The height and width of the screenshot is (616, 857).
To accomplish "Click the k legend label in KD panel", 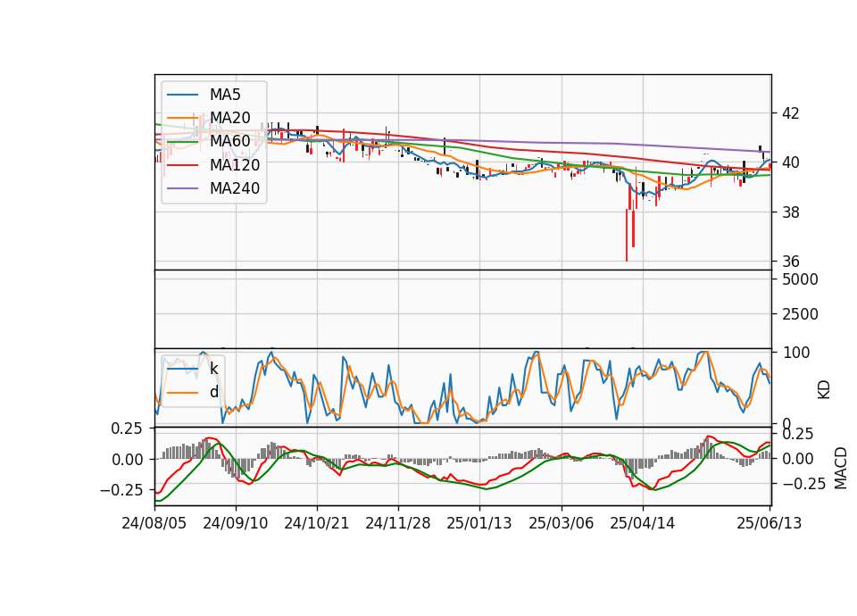I will coord(213,369).
